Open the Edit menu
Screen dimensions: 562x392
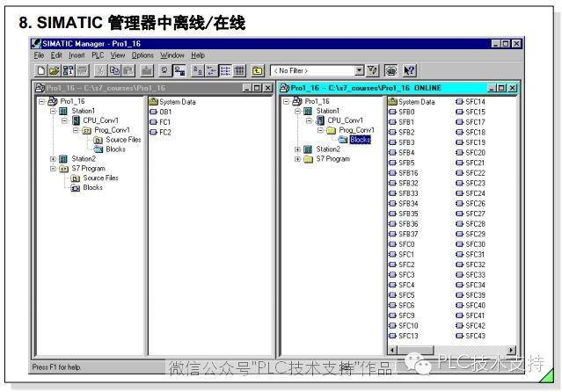coord(56,55)
